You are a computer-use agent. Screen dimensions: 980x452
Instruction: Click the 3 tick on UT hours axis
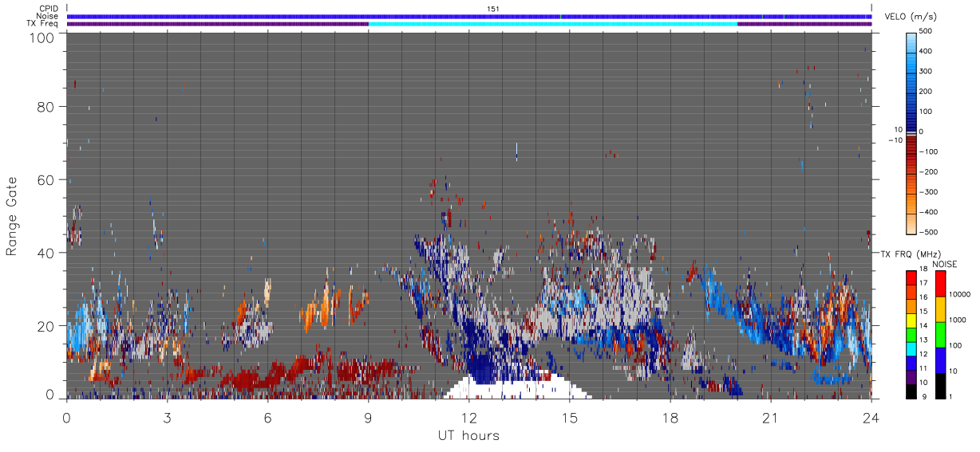(167, 417)
